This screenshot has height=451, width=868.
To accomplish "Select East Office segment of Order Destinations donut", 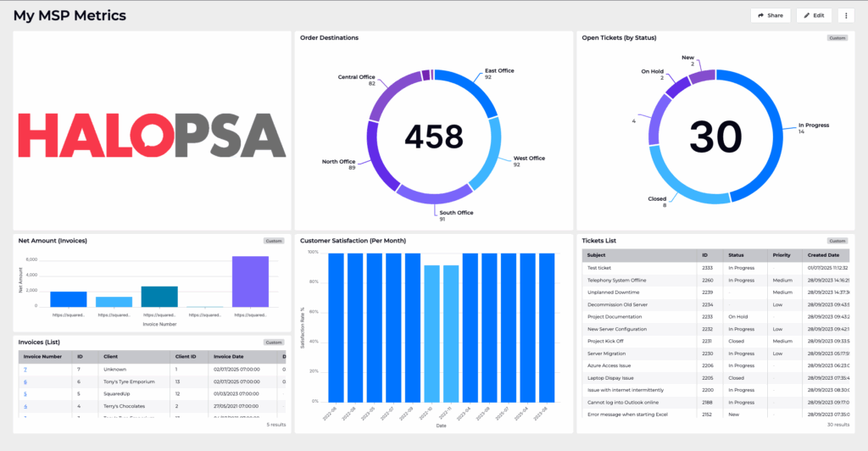I will pyautogui.click(x=470, y=86).
